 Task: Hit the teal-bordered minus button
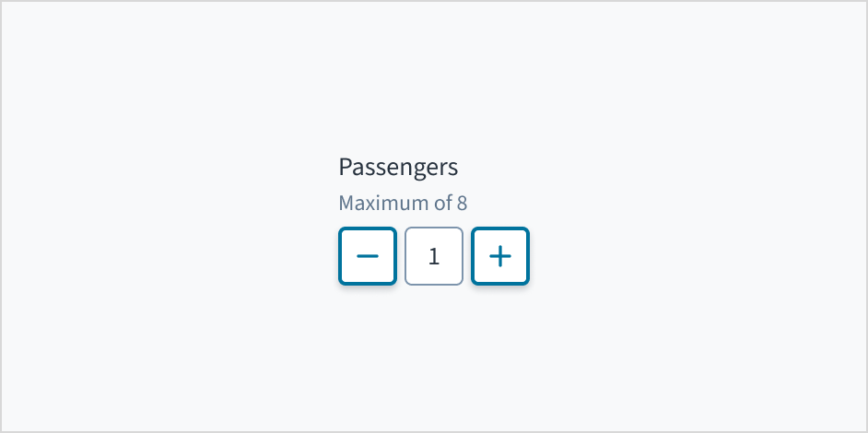pos(368,256)
